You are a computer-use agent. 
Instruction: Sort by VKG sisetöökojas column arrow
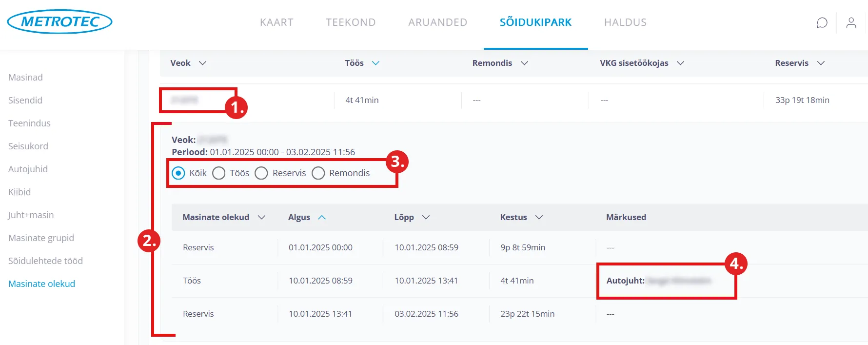click(680, 63)
